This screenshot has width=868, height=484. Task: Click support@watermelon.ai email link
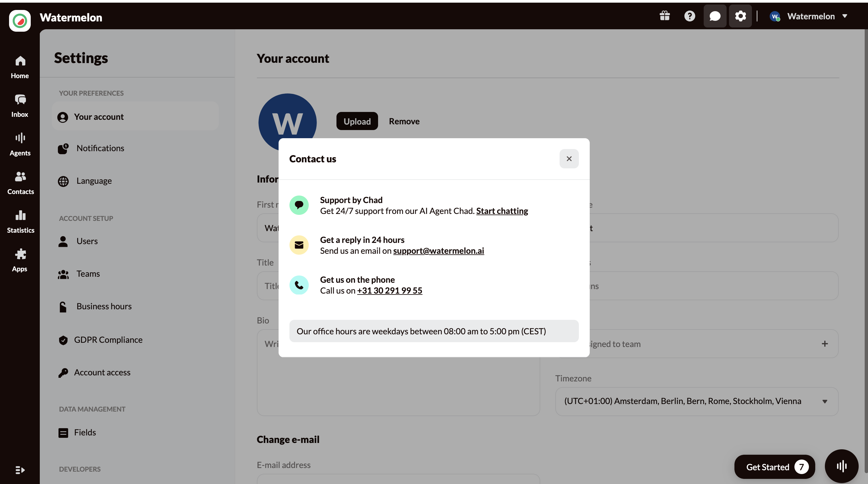pyautogui.click(x=438, y=251)
